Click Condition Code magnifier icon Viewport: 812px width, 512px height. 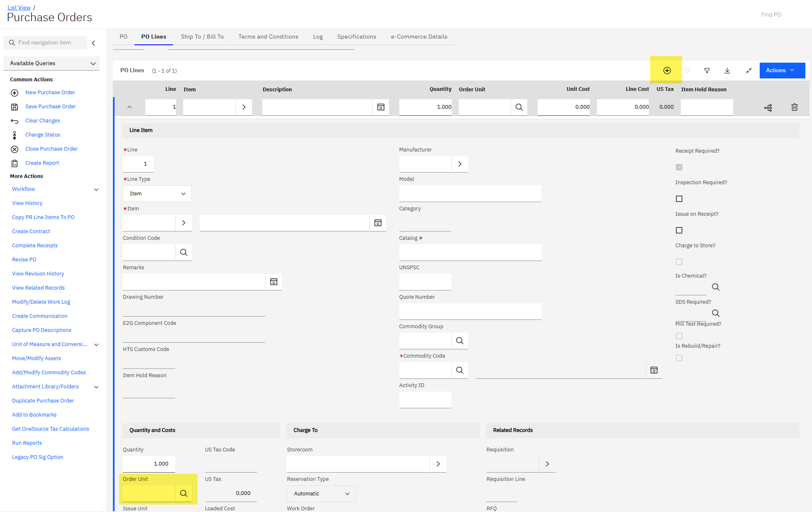183,252
